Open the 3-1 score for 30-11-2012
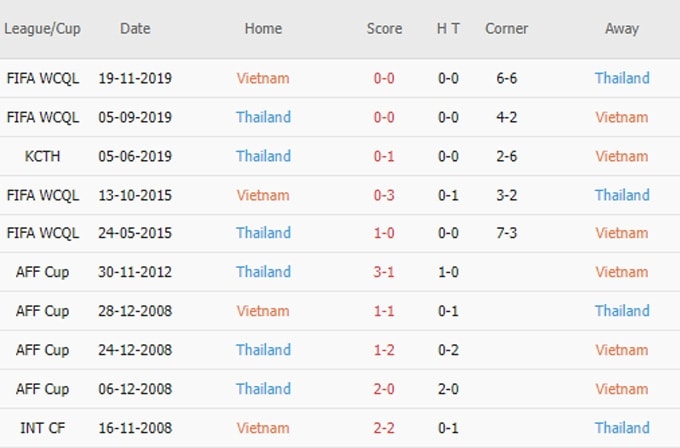Screen dimensions: 680x448 pos(384,272)
